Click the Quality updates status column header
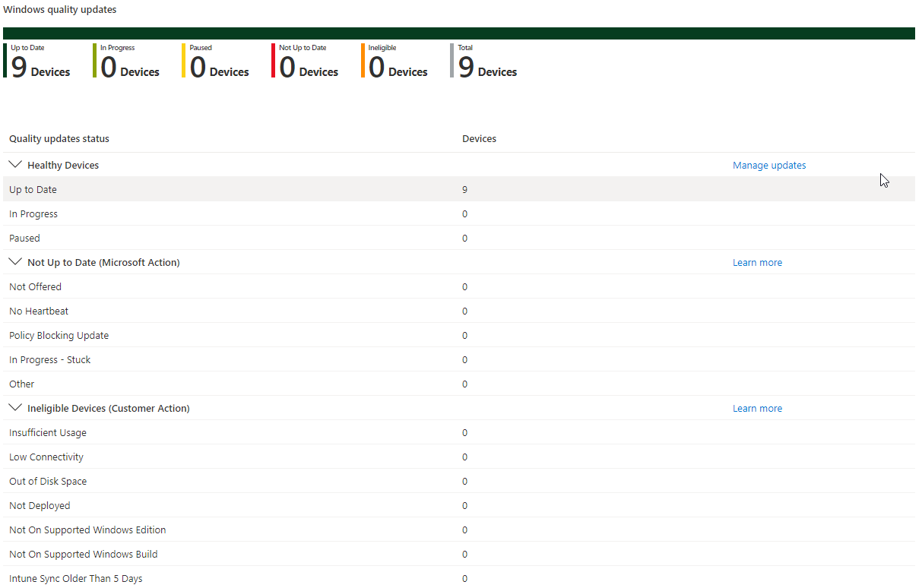This screenshot has height=588, width=922. [x=59, y=139]
